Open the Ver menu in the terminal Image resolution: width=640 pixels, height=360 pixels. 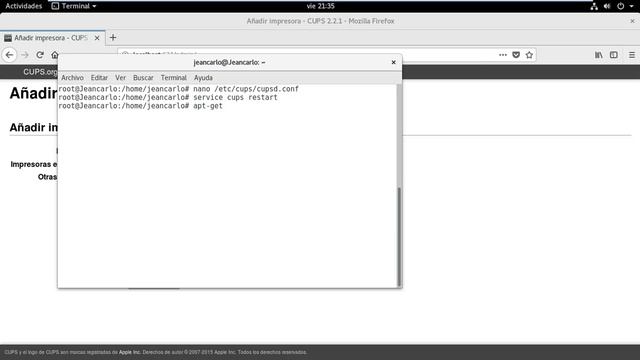coord(120,78)
